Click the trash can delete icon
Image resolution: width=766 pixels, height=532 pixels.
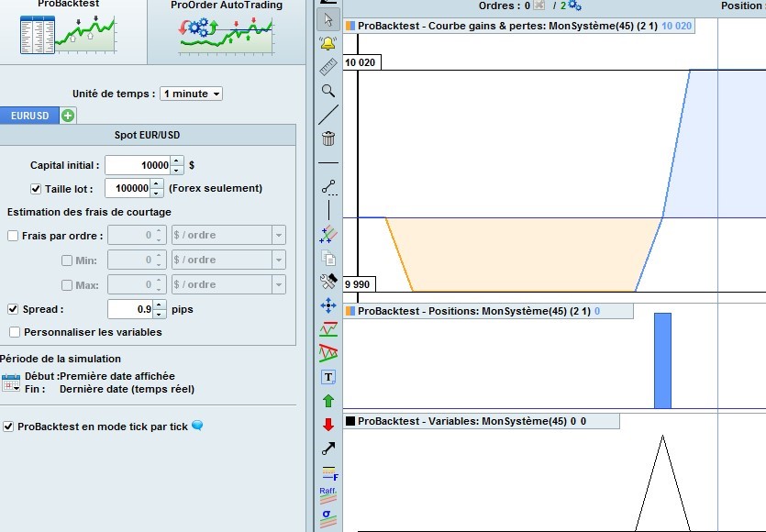328,139
